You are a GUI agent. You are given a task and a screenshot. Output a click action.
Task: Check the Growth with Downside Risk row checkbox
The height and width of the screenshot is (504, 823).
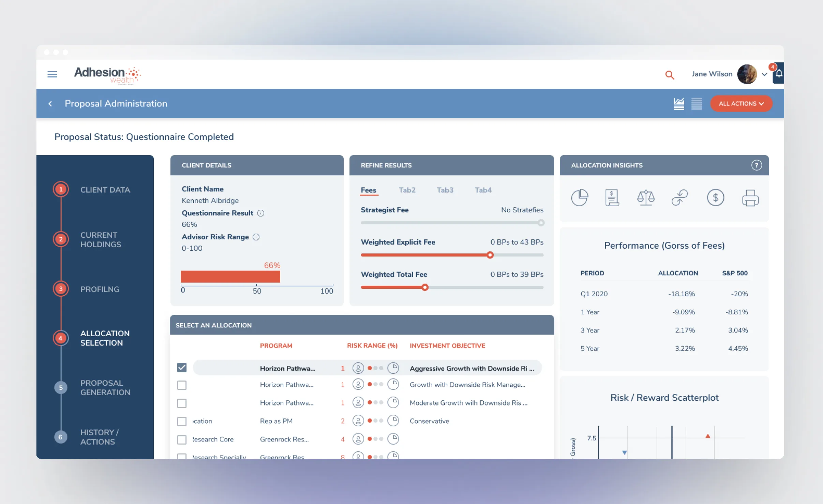pos(182,385)
